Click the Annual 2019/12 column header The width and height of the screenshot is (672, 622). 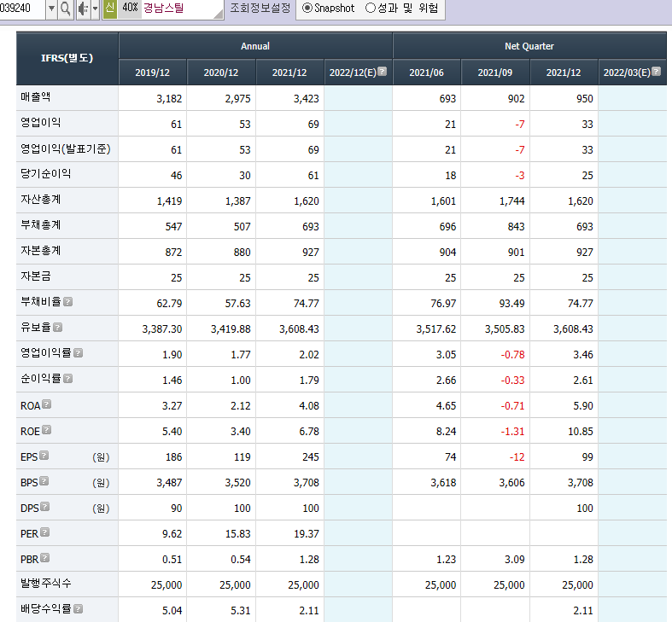153,73
